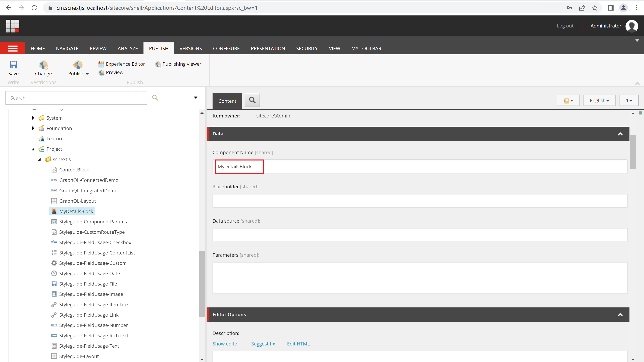Click the red hamburger menu button
The width and height of the screenshot is (644, 362).
[x=13, y=49]
